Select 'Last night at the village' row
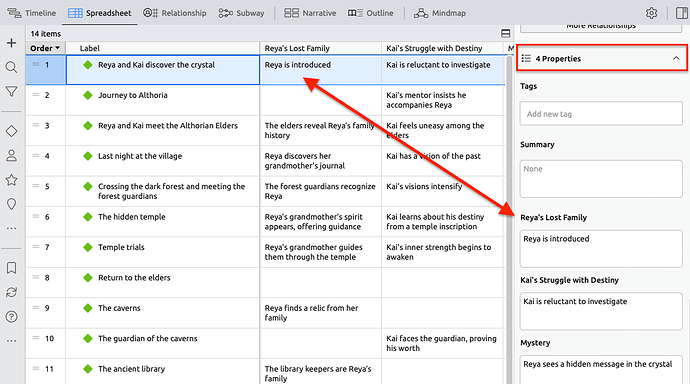690x384 pixels. point(140,156)
